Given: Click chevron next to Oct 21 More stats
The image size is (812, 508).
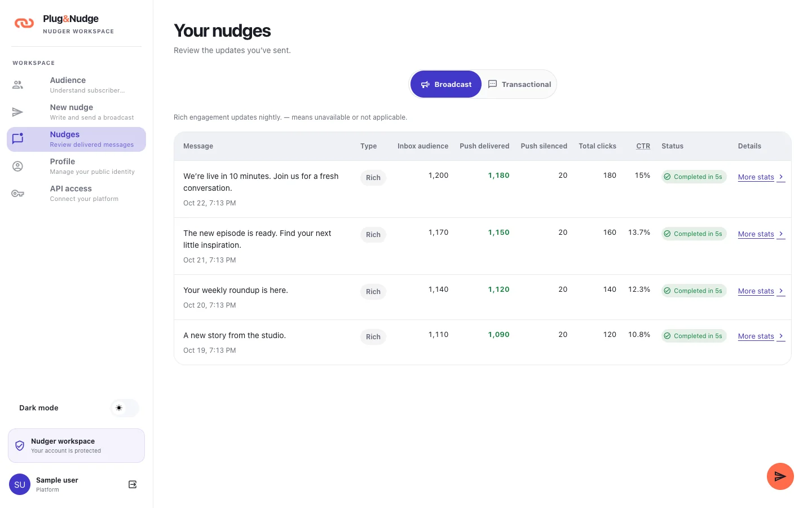Looking at the screenshot, I should click(x=781, y=234).
